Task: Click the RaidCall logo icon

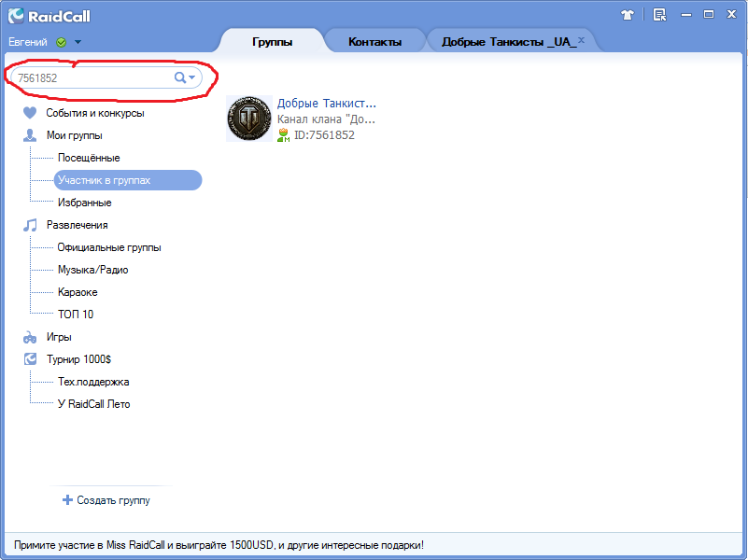Action: [x=16, y=16]
